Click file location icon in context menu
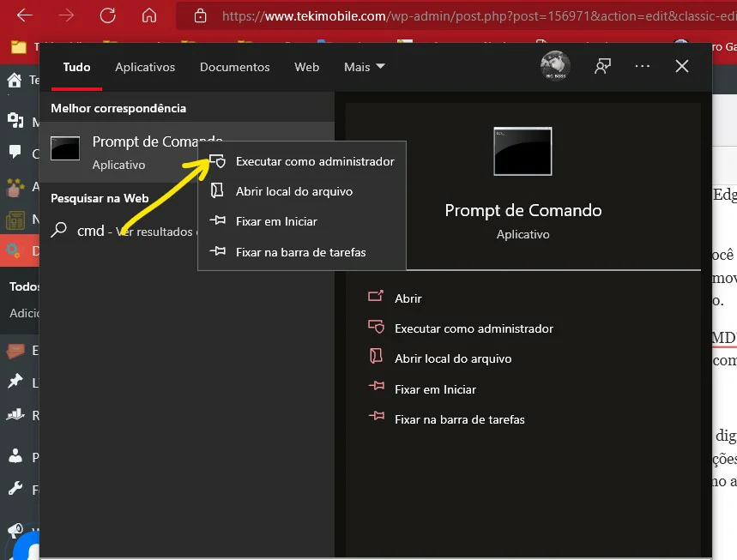Image resolution: width=737 pixels, height=560 pixels. [217, 190]
